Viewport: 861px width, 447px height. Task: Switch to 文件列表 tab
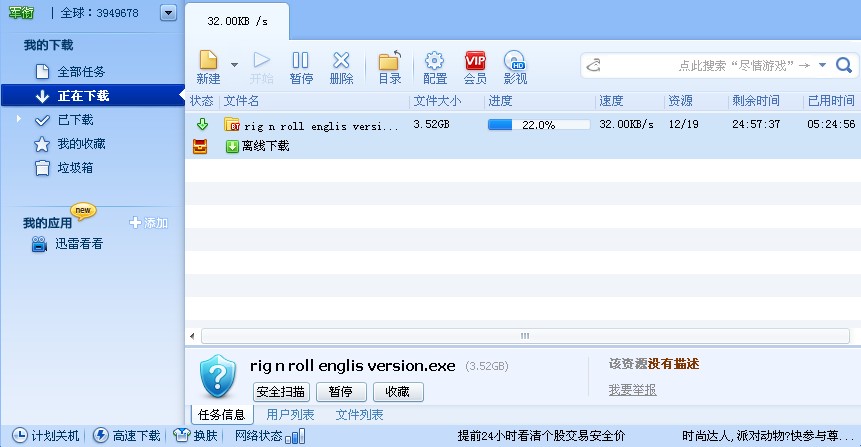(359, 414)
